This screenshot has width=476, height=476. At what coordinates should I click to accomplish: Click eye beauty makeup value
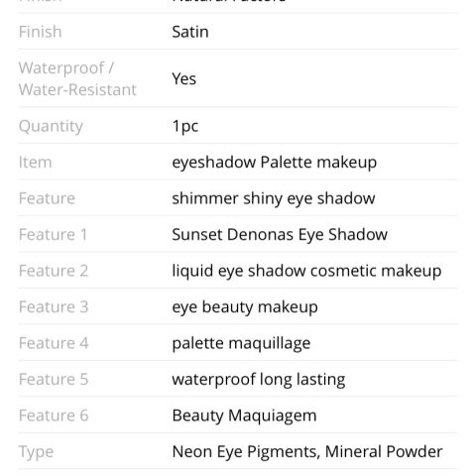(245, 307)
